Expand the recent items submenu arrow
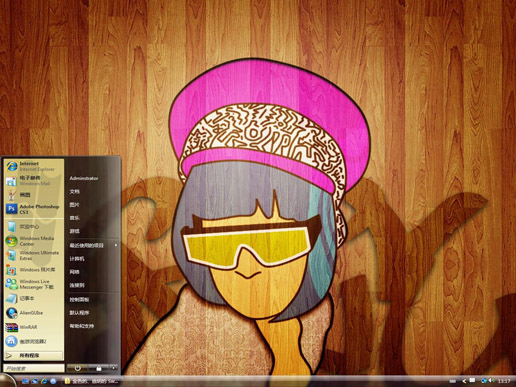 pyautogui.click(x=116, y=245)
